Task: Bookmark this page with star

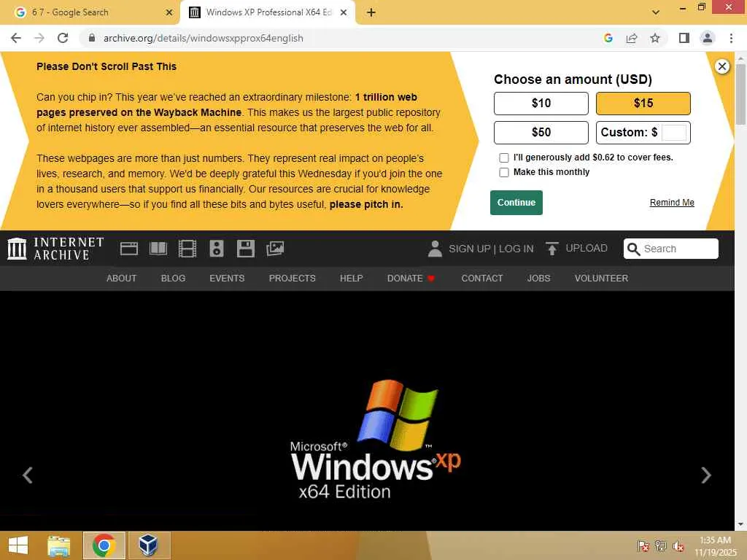Action: (655, 38)
